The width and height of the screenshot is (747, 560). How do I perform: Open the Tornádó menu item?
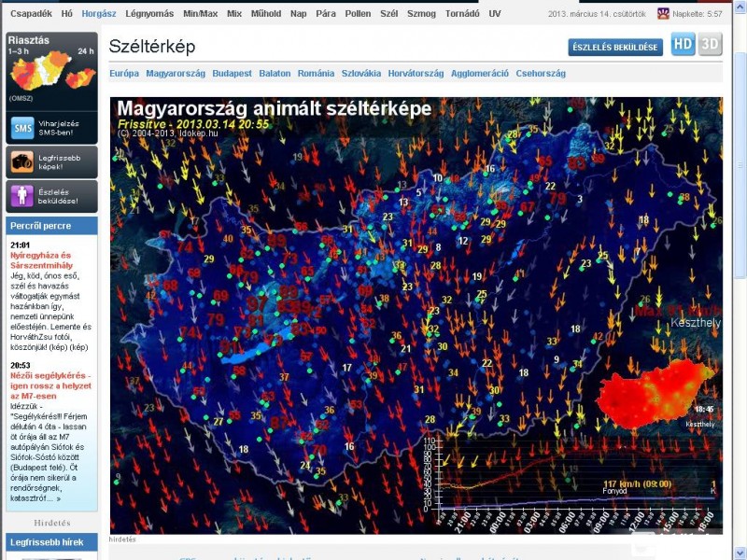462,14
